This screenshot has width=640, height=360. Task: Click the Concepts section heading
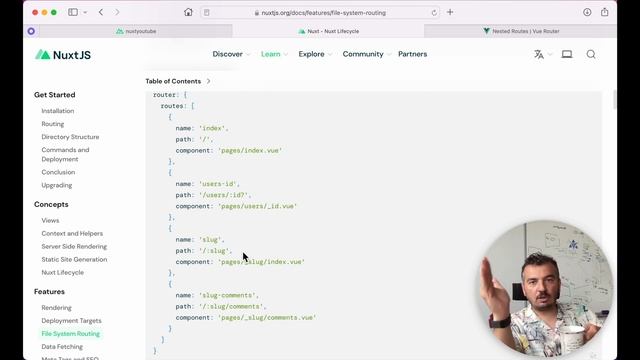click(x=51, y=204)
